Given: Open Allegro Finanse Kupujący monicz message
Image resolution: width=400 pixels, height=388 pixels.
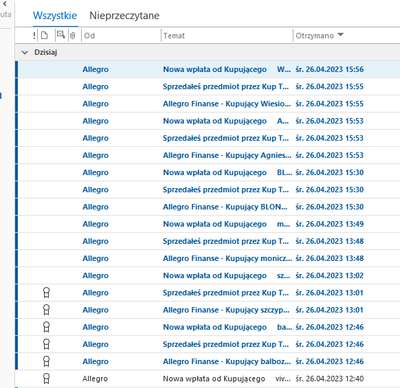Looking at the screenshot, I should coord(208,258).
